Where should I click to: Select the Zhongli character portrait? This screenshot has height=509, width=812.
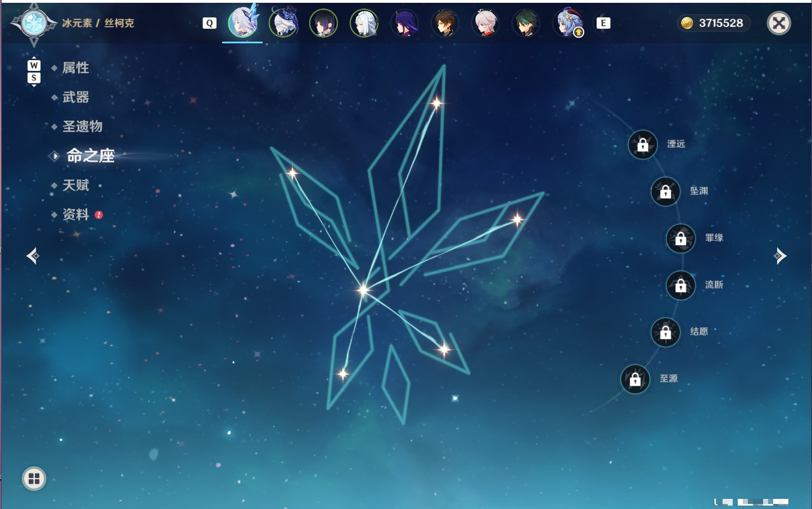(x=445, y=23)
